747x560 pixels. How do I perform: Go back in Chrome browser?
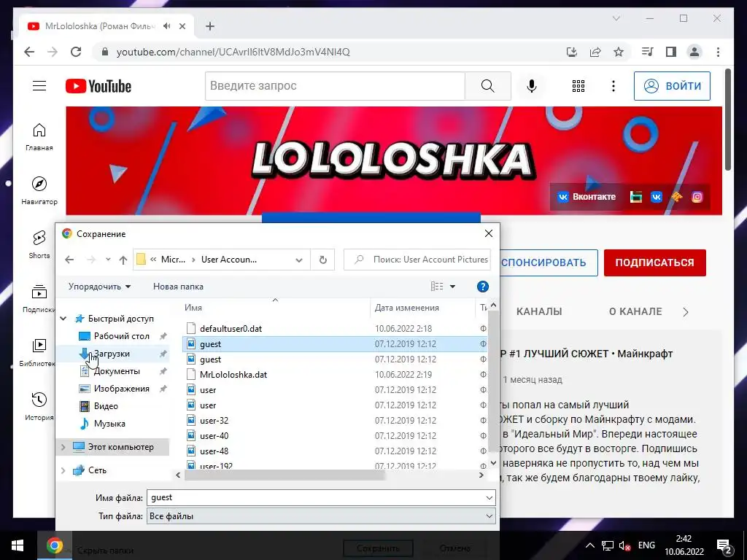(x=29, y=52)
